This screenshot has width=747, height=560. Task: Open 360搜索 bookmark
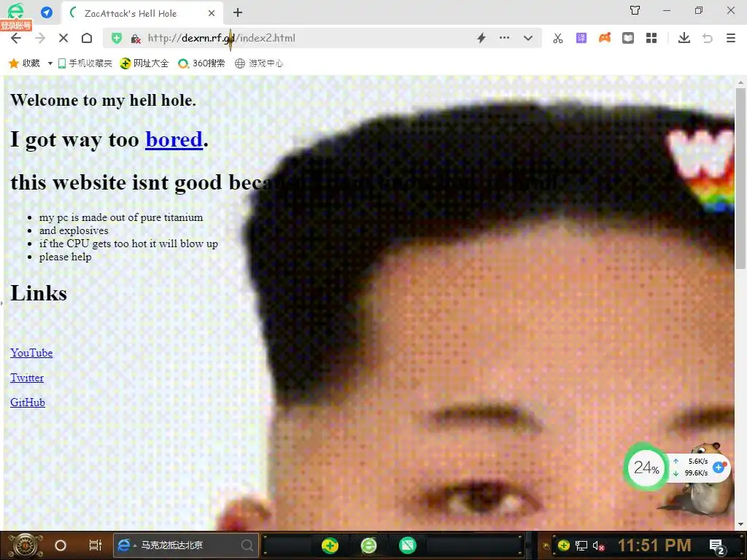point(201,63)
